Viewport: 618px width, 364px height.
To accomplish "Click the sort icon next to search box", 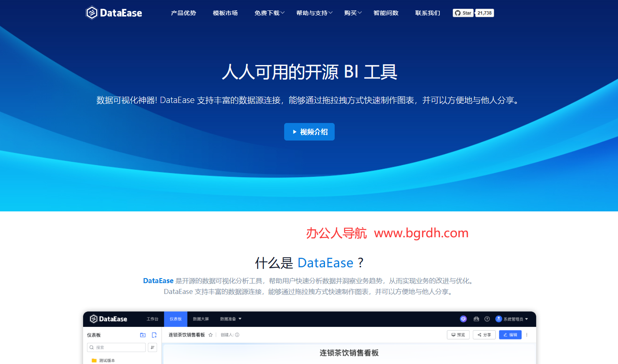I will coord(152,347).
